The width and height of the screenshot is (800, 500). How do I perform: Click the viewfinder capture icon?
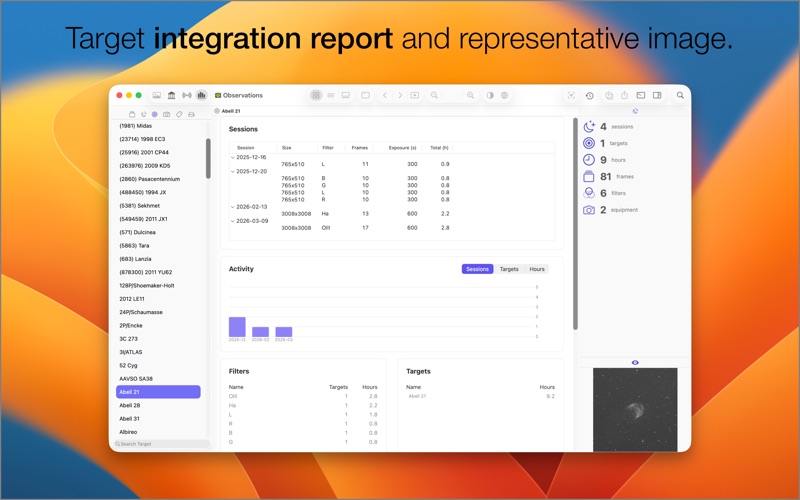(571, 95)
